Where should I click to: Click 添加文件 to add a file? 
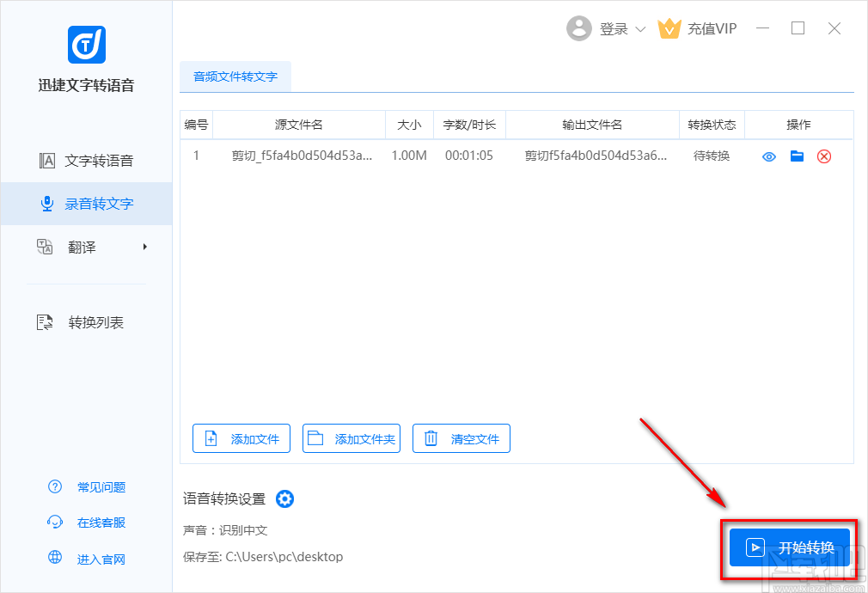point(241,438)
